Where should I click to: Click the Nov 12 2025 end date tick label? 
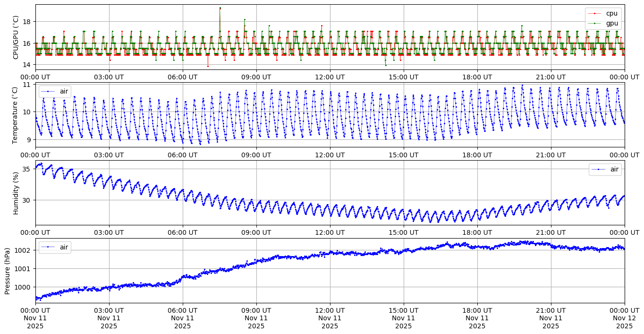(624, 318)
